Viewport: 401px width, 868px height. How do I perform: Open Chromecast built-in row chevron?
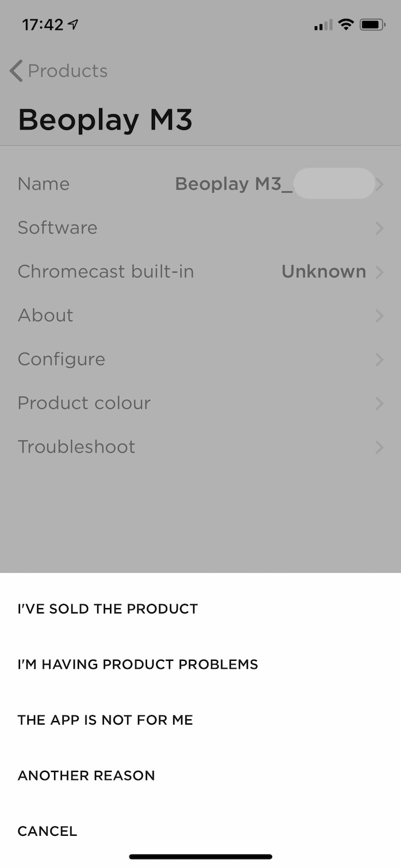pyautogui.click(x=379, y=272)
